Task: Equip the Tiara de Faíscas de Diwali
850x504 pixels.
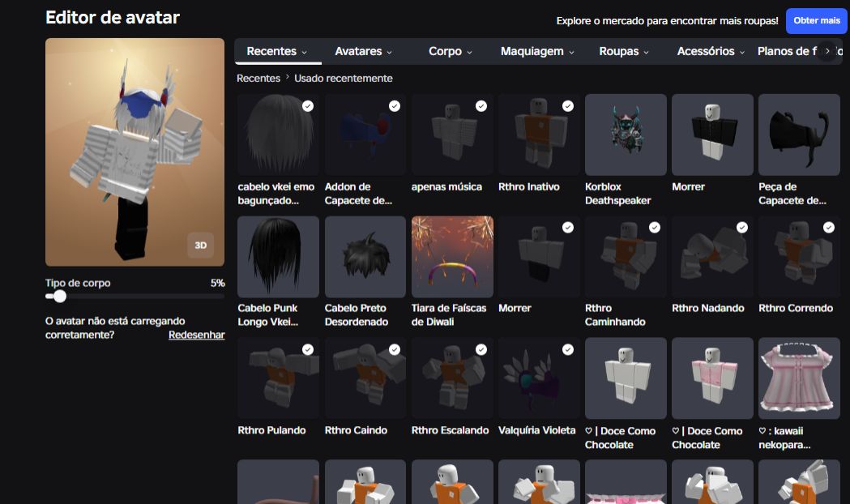Action: coord(452,256)
